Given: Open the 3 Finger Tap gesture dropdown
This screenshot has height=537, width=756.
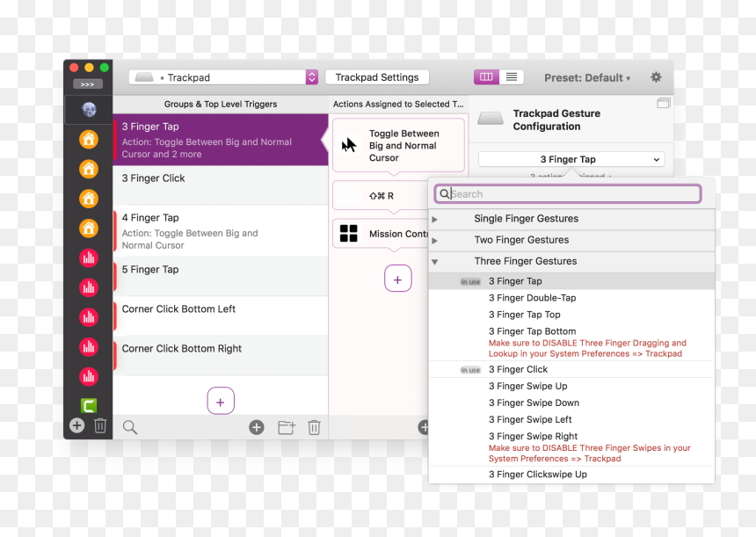Looking at the screenshot, I should point(571,159).
